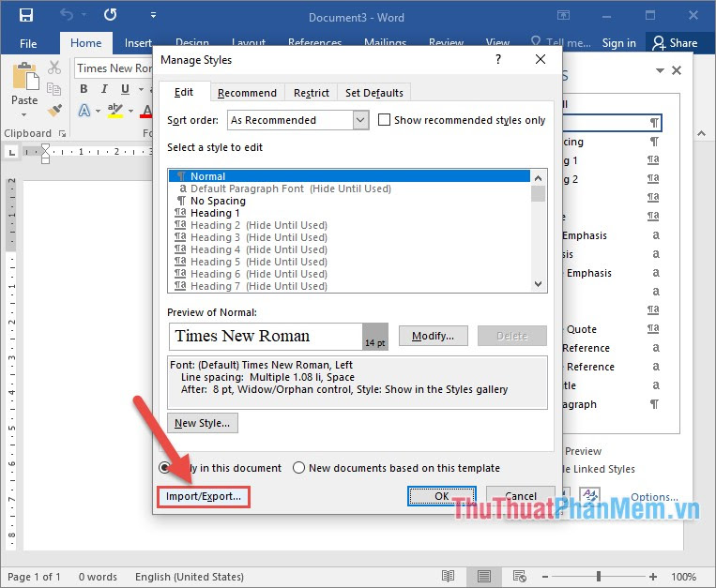The image size is (716, 588).
Task: Click zoom out minus button
Action: 545,577
